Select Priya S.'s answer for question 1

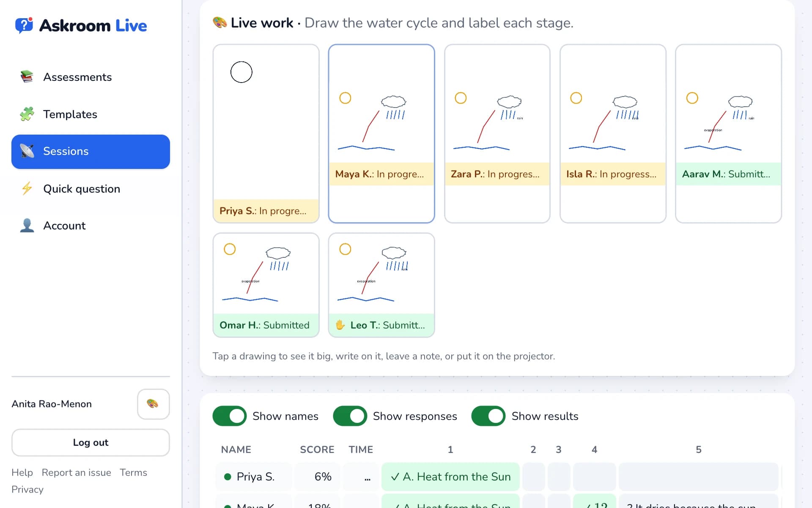point(450,477)
